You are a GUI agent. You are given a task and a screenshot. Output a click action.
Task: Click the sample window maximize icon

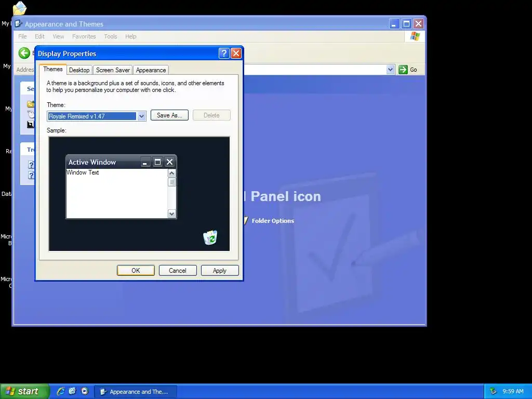pos(157,162)
